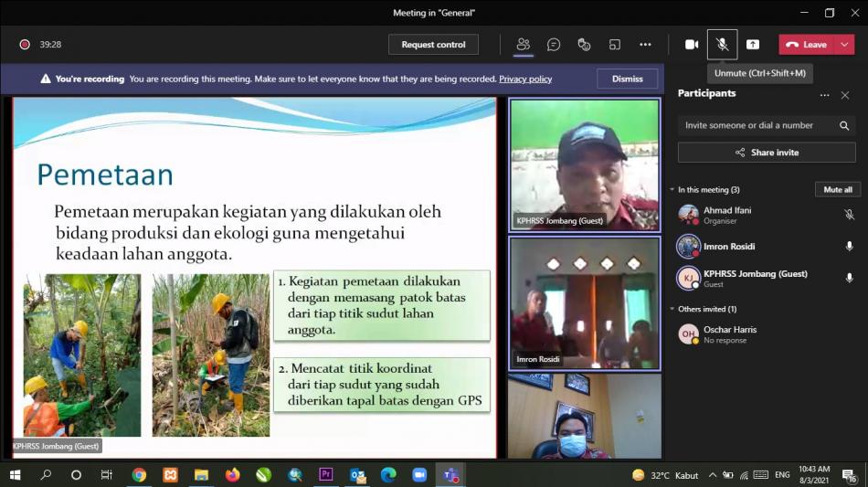Open the breakout rooms icon
Viewport: 868px width, 487px height.
pyautogui.click(x=615, y=44)
